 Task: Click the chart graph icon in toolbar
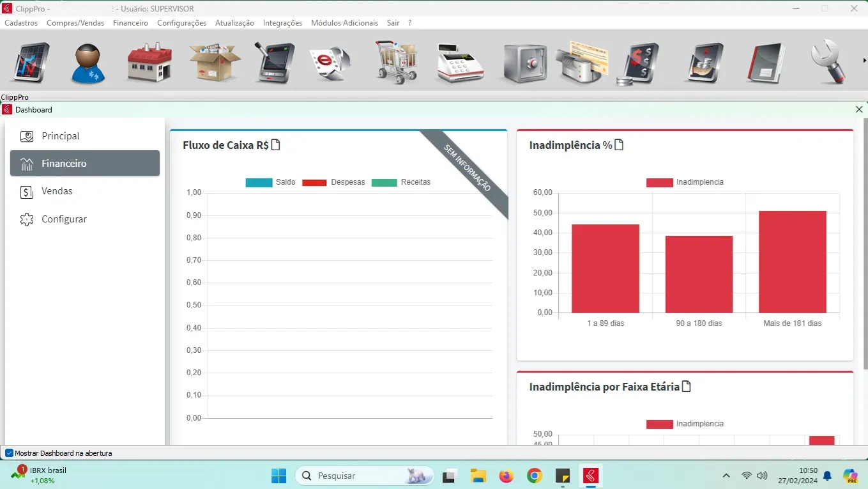[31, 63]
